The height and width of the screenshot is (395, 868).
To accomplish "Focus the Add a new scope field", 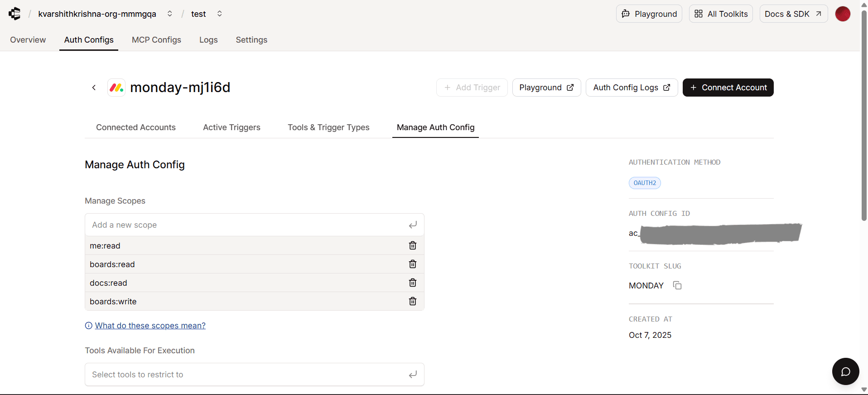I will click(x=254, y=225).
